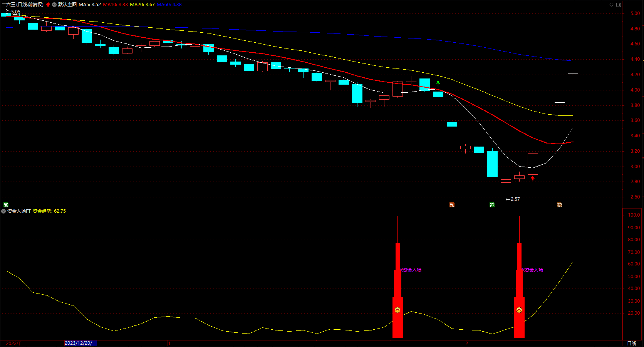The image size is (644, 347).
Task: Open the 默认主图 main chart dropdown
Action: click(x=54, y=5)
